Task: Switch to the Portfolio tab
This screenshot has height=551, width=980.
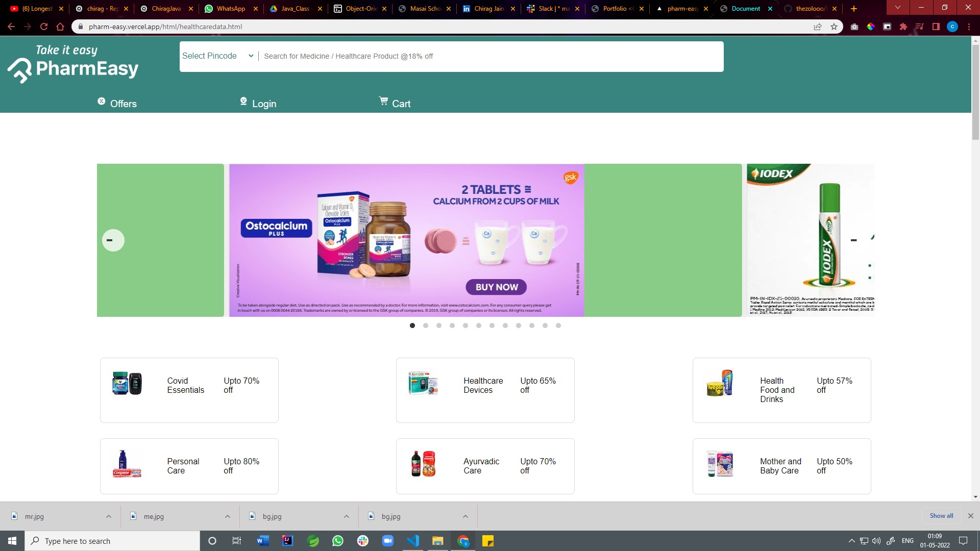Action: tap(618, 9)
